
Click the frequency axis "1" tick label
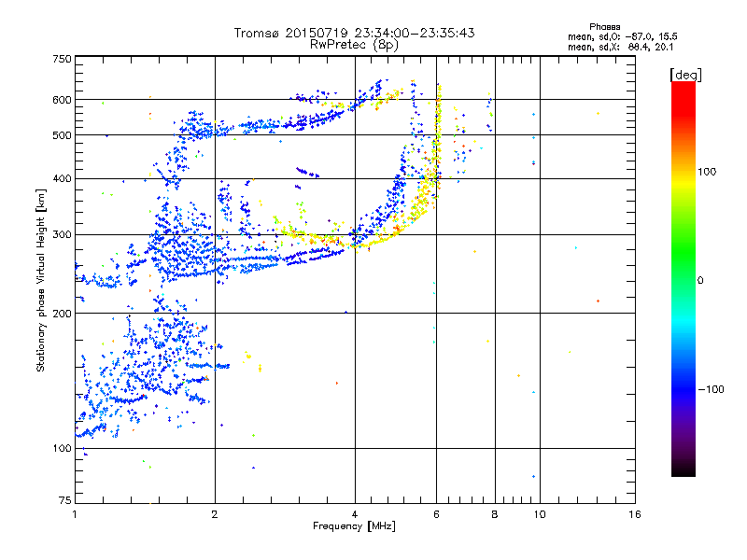pos(75,514)
